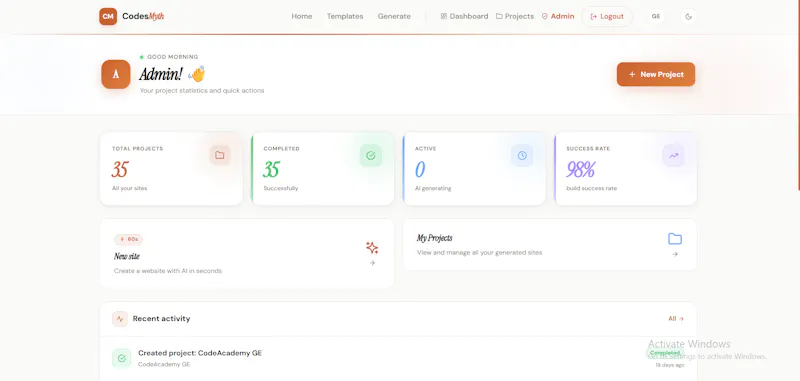Click the New Project button
800x381 pixels.
click(656, 74)
